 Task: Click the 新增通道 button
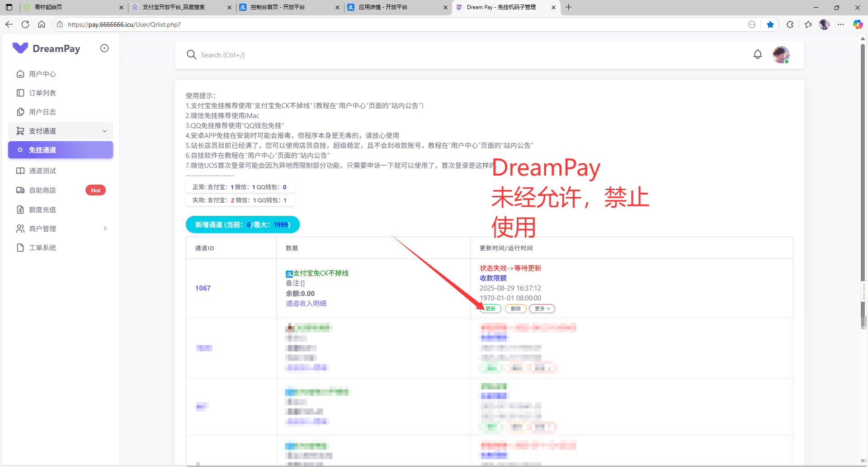242,224
